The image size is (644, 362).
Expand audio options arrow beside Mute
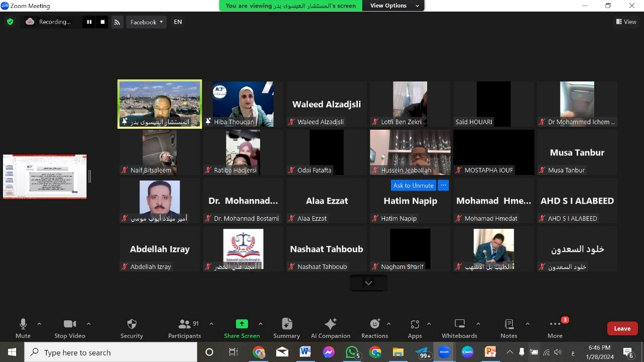(39, 324)
